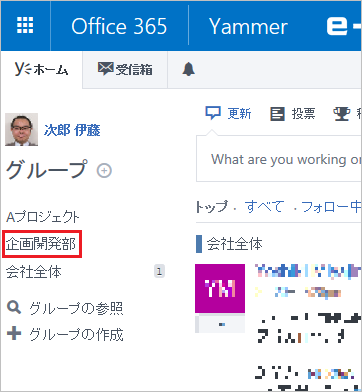362x392 pixels.
Task: Click the 次郎 伊藤 profile name
Action: tap(72, 130)
